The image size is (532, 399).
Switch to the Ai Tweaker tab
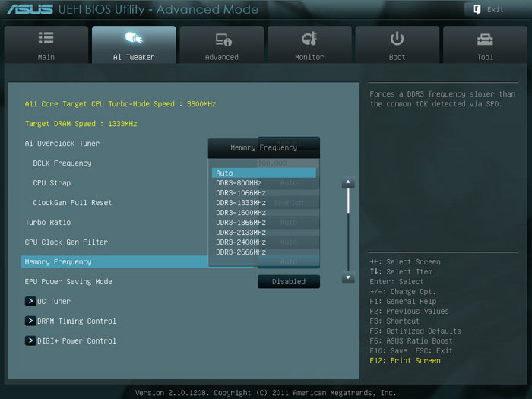pos(134,45)
